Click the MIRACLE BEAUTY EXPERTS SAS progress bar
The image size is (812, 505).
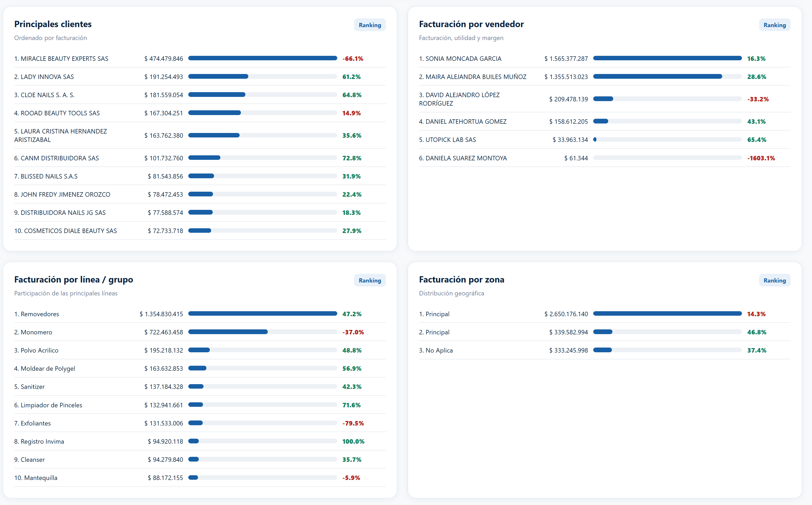click(x=263, y=58)
